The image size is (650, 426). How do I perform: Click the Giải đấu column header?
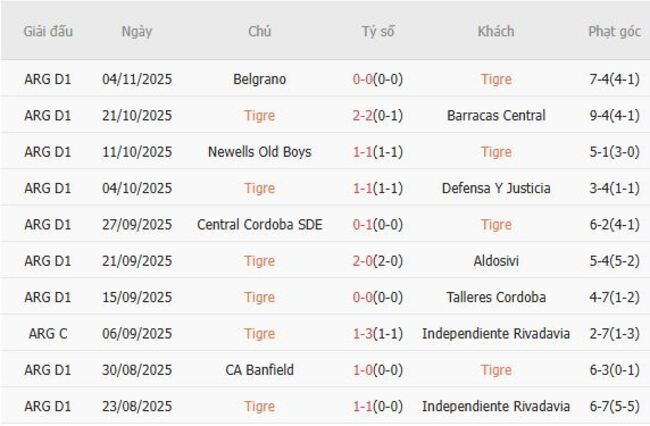click(48, 31)
